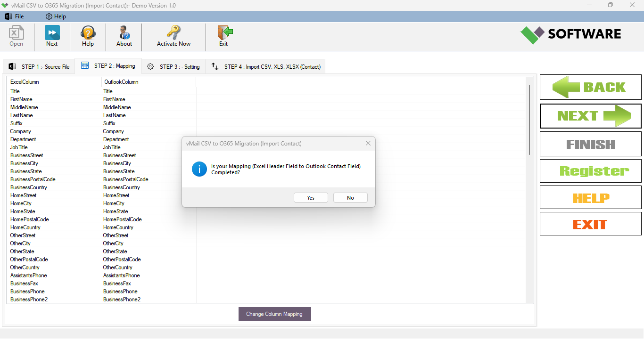
Task: Click the Activate Now key icon
Action: 173,36
